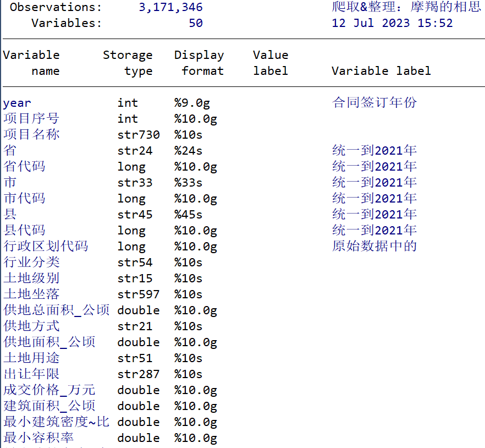
Task: Click the variables count 50
Action: 196,23
